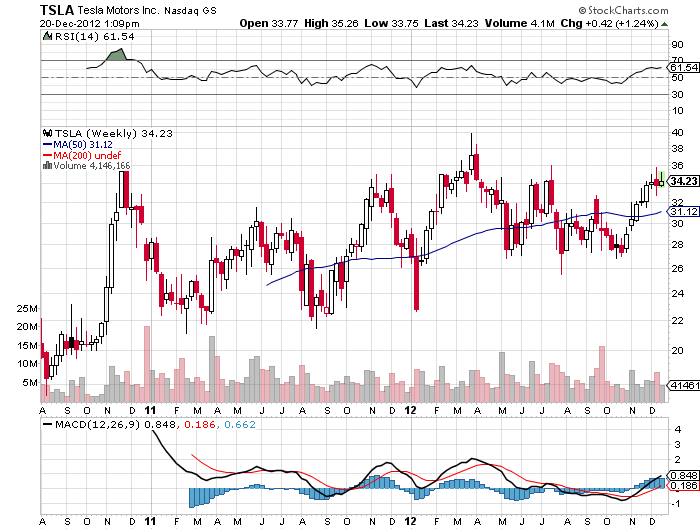This screenshot has width=700, height=530.
Task: Click the MA(50) 31.12 legend entry
Action: click(83, 145)
